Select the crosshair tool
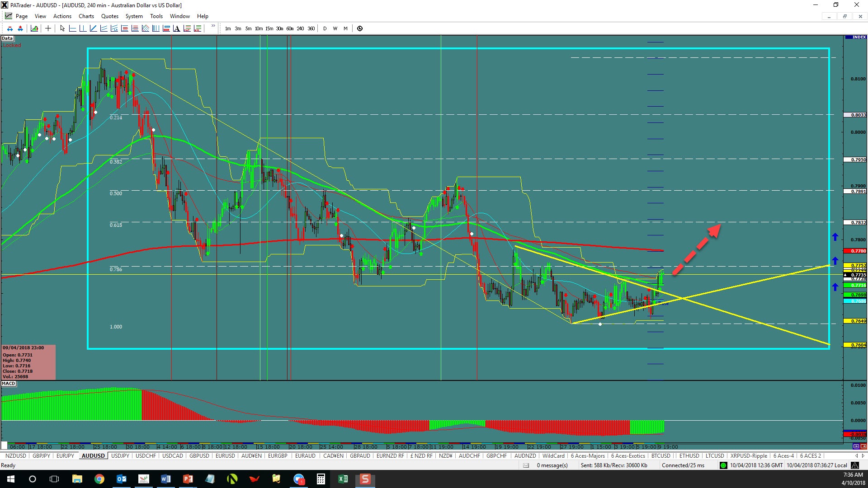The image size is (868, 488). click(48, 28)
